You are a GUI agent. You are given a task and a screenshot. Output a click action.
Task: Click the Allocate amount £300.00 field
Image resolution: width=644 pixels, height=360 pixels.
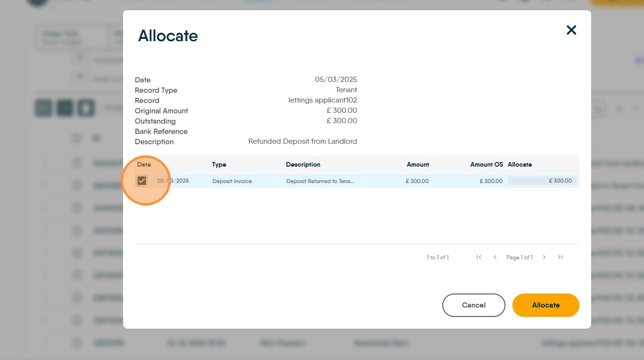(542, 181)
